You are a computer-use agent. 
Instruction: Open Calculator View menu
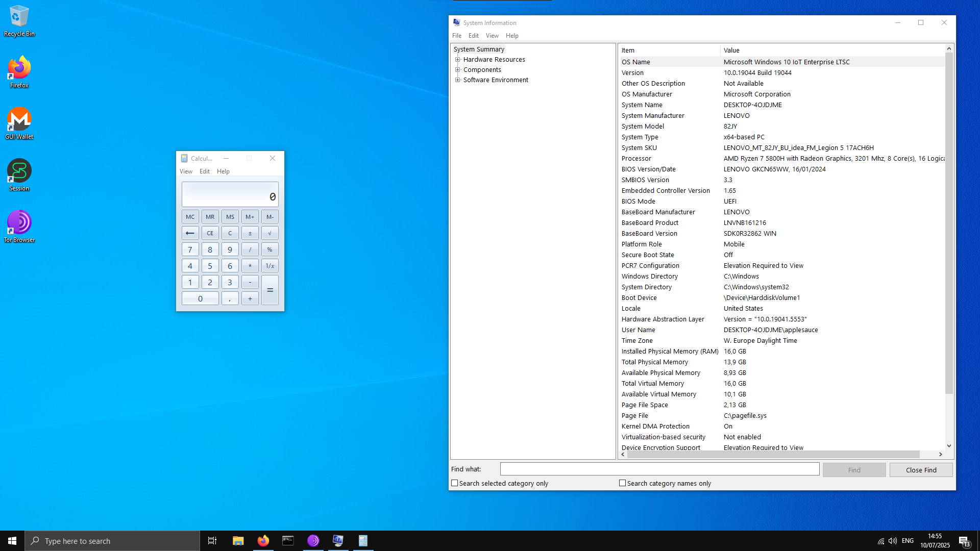pos(186,171)
